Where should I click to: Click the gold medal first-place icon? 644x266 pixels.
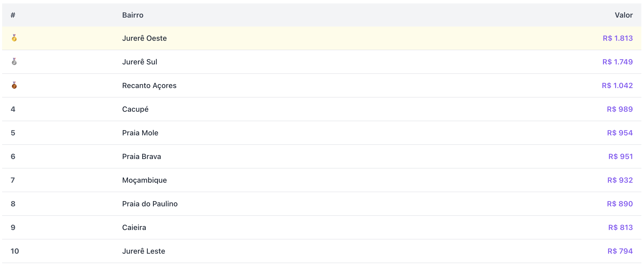click(x=14, y=38)
